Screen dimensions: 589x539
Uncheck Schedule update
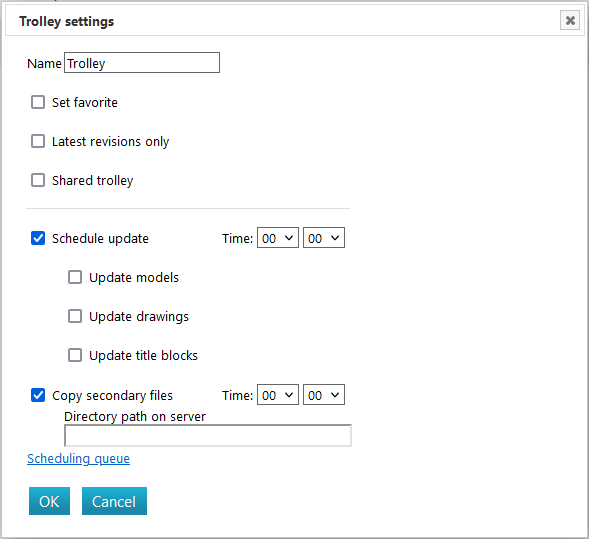[x=38, y=238]
